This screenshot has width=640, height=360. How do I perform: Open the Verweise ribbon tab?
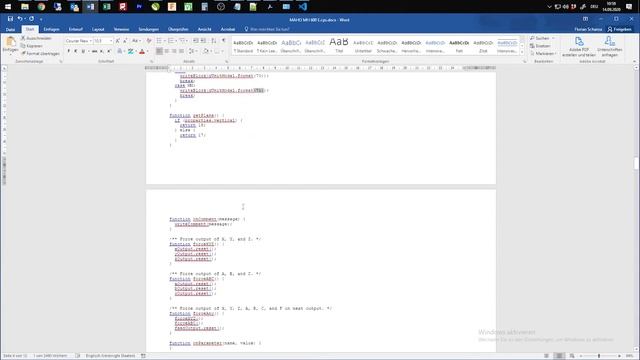[121, 29]
